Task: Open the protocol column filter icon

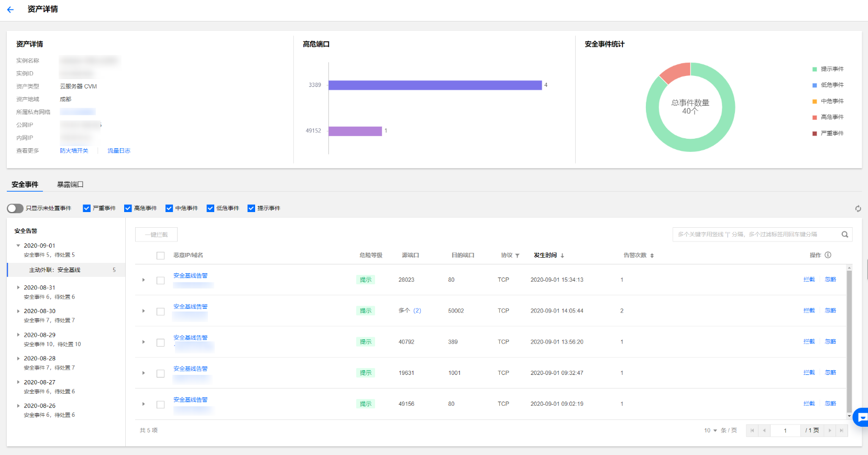Action: (x=518, y=256)
